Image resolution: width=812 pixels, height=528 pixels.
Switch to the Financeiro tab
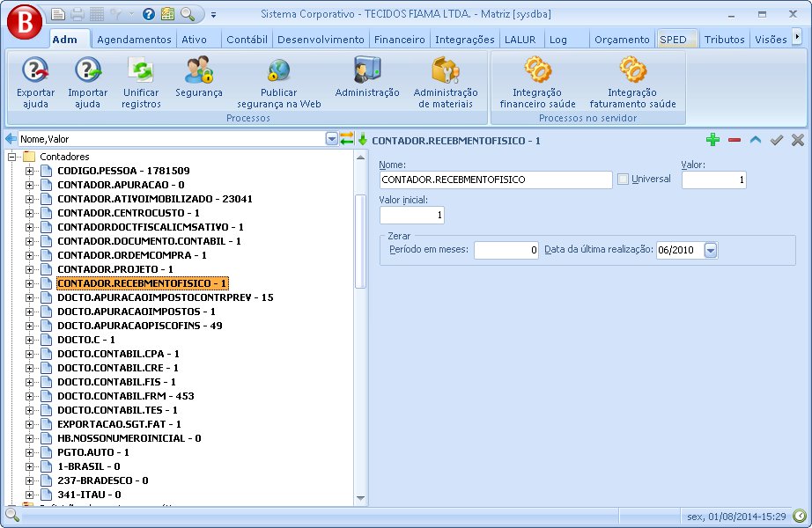tap(399, 40)
